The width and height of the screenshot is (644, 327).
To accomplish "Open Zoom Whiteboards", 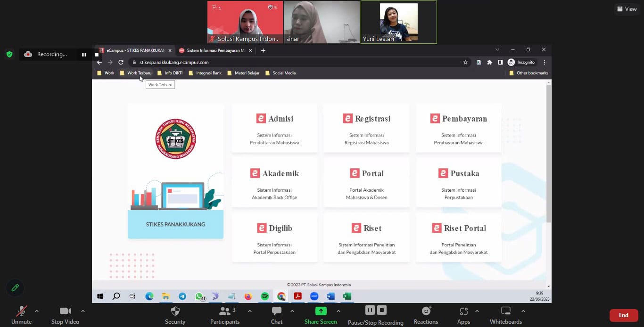I will click(506, 315).
